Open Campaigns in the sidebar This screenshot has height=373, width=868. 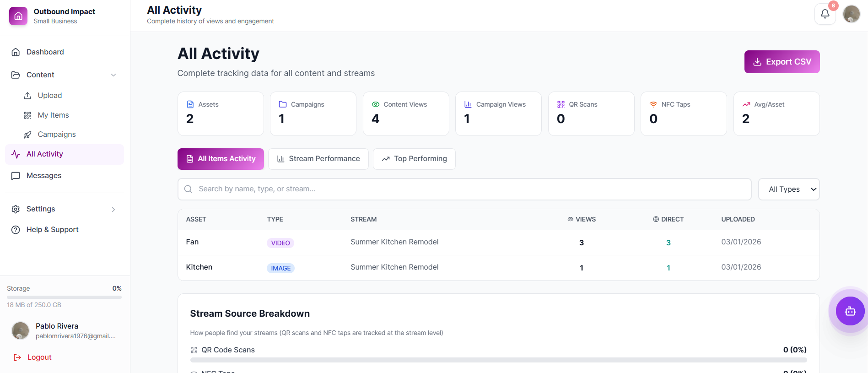click(56, 135)
